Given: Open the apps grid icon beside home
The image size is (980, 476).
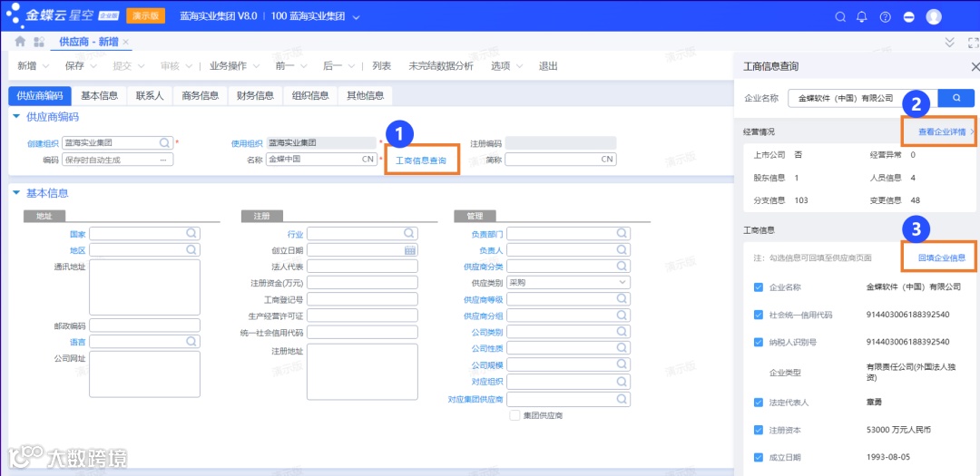Looking at the screenshot, I should point(39,42).
